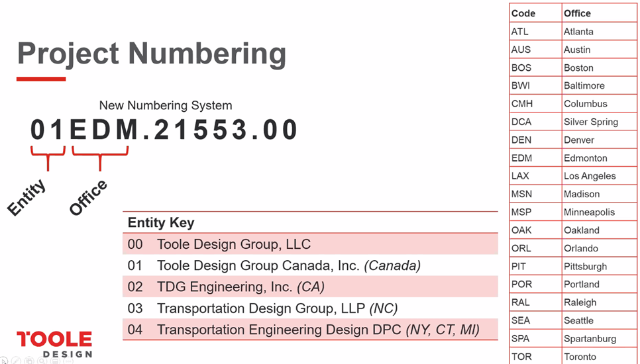Click the sample number 01EDM.21553.00
Screen dimensions: 640x364
pyautogui.click(x=164, y=130)
